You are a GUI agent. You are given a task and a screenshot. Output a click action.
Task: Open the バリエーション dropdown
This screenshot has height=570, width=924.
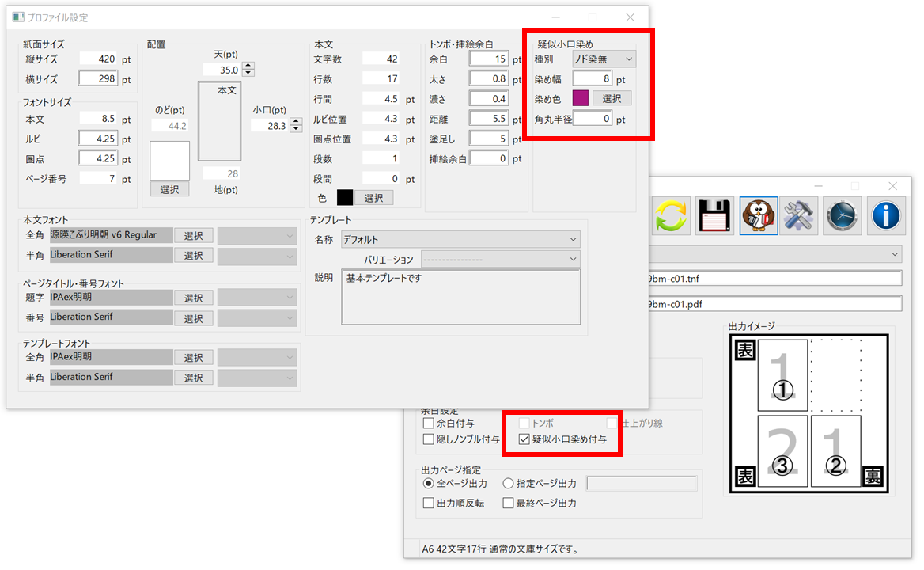tap(500, 260)
